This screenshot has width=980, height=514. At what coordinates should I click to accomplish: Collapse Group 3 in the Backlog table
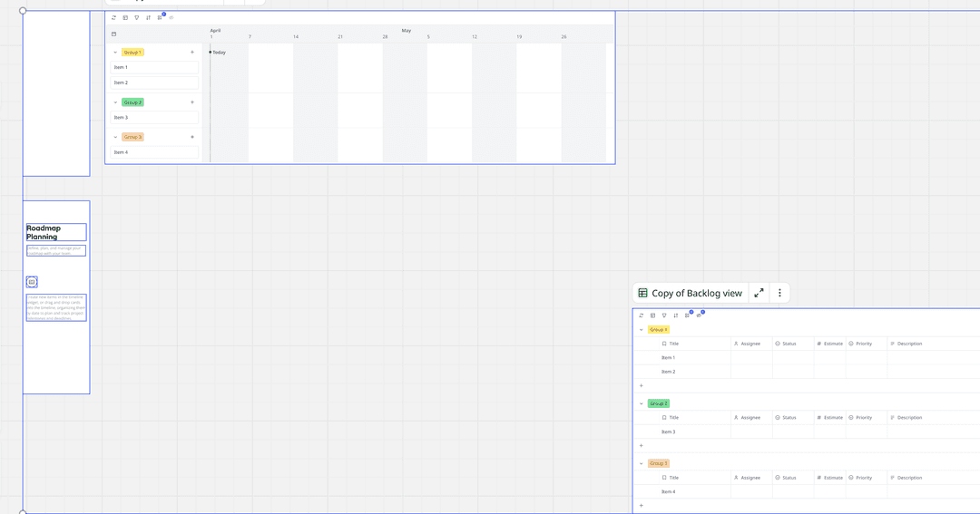[641, 463]
